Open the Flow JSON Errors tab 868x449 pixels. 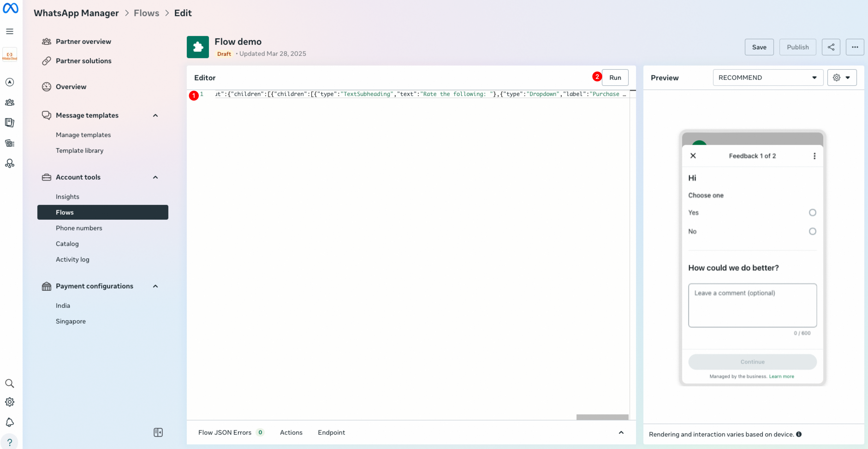[x=231, y=432]
